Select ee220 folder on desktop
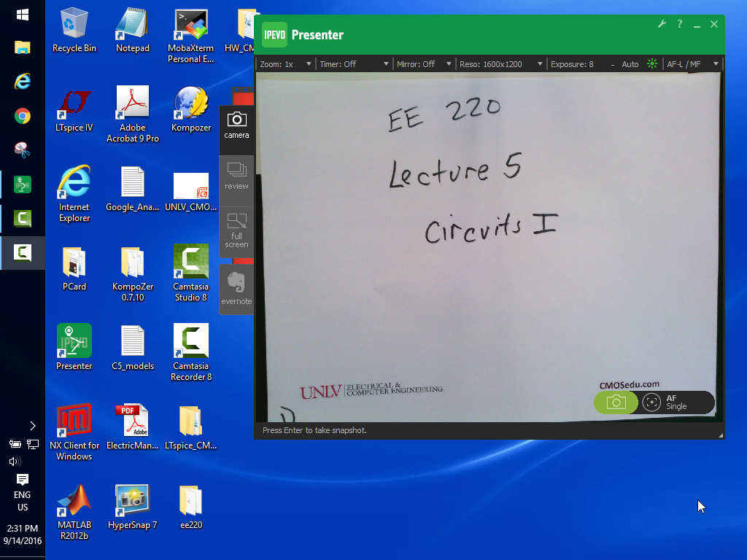The height and width of the screenshot is (560, 747). pos(190,507)
